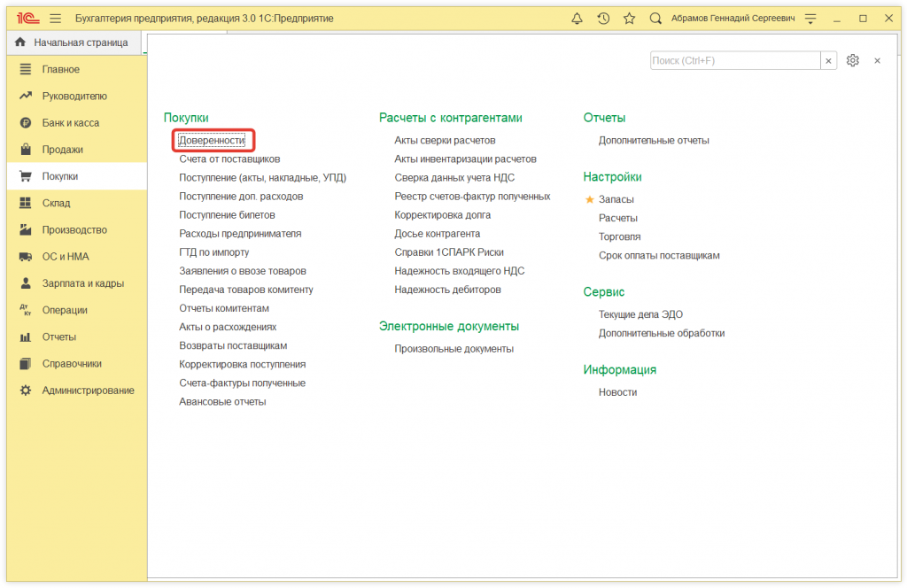Image resolution: width=907 pixels, height=588 pixels.
Task: Open the Банк и касса section icon
Action: [23, 122]
